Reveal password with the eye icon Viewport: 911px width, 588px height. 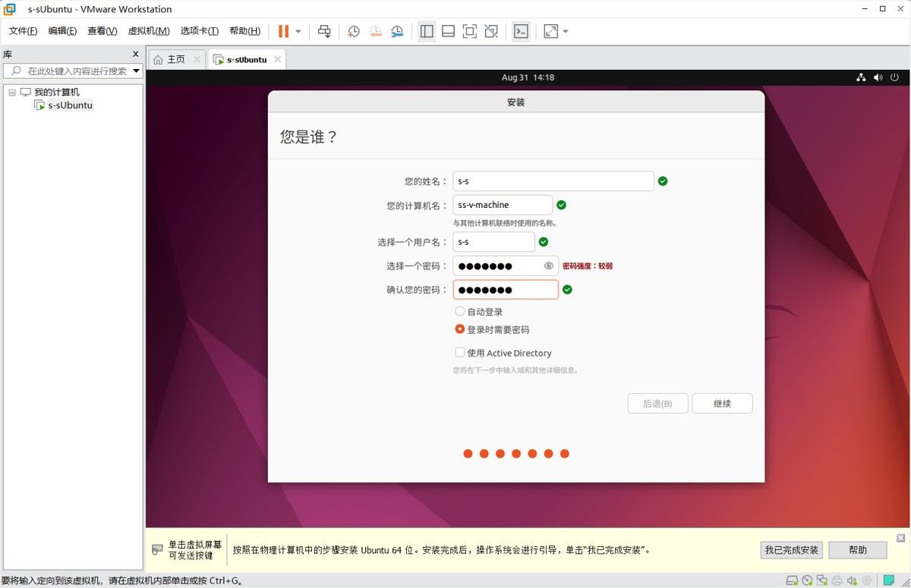549,266
